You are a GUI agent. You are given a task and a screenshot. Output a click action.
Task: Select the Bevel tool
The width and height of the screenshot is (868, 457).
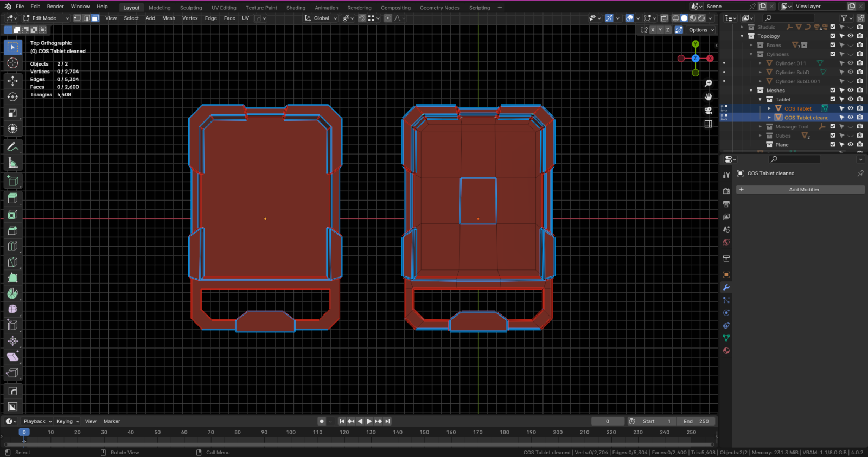13,230
